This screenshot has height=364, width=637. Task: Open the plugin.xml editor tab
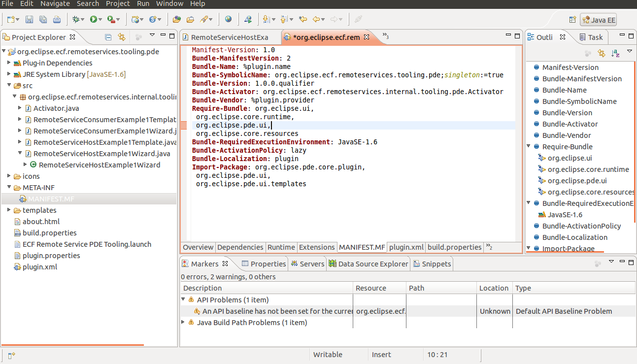click(x=406, y=247)
